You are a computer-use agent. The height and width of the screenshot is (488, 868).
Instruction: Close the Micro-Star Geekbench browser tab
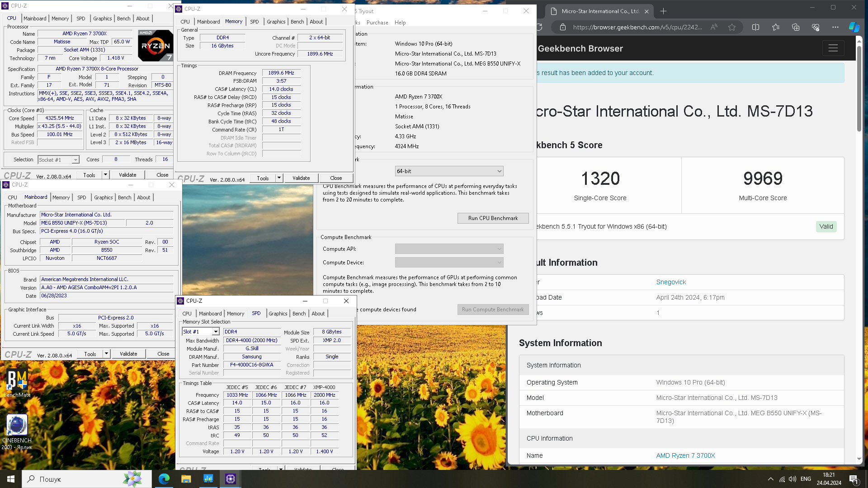pyautogui.click(x=646, y=11)
